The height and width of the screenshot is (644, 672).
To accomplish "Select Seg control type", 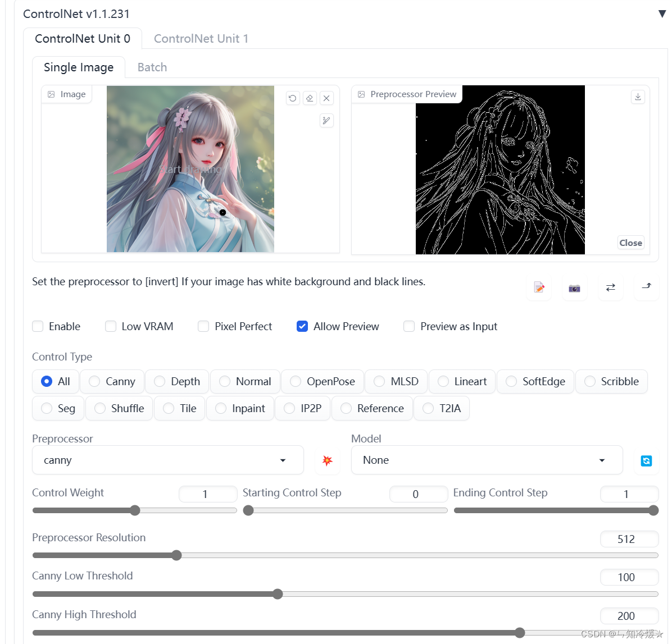I will click(58, 409).
